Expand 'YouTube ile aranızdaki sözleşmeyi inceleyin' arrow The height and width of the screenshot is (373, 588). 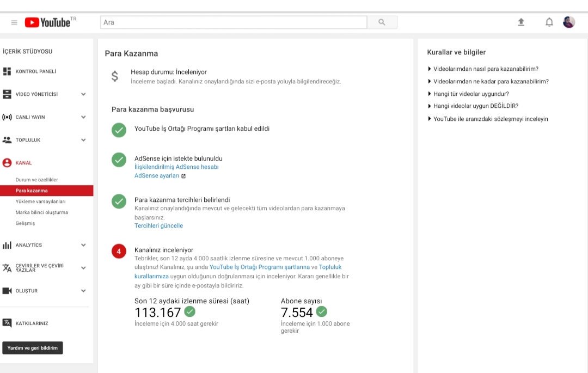430,119
